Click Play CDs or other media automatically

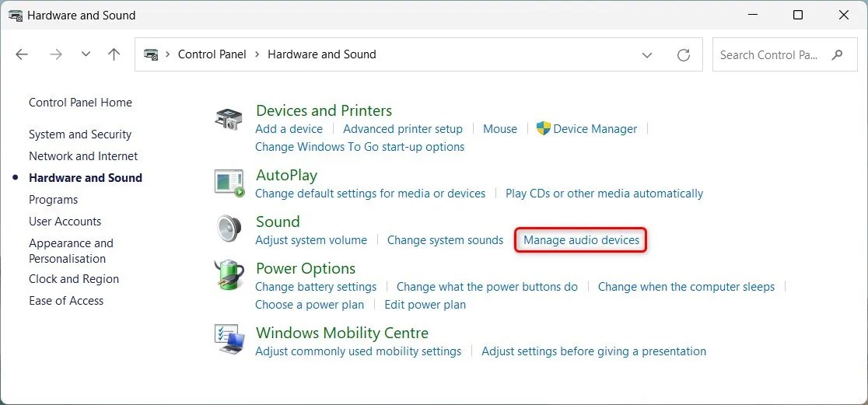click(604, 194)
